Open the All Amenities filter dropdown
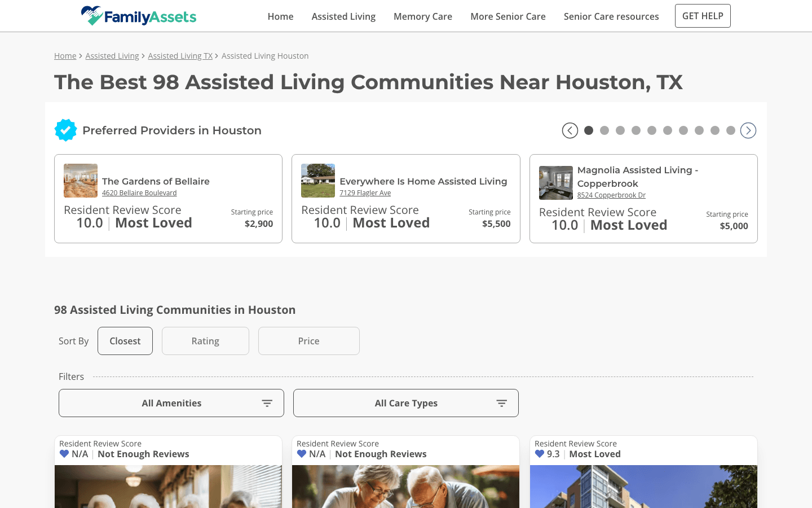Viewport: 812px width, 508px height. click(171, 403)
